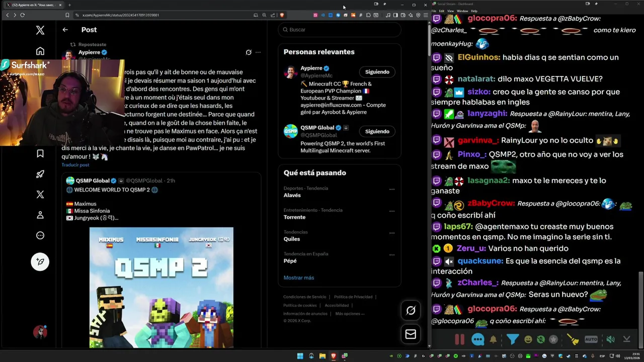
Task: Click Siguiendo button next to Aypierre
Action: pos(377,72)
